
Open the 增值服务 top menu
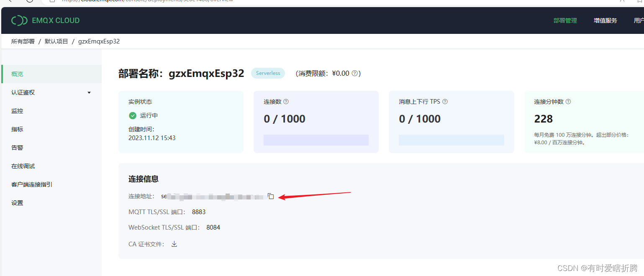click(605, 20)
